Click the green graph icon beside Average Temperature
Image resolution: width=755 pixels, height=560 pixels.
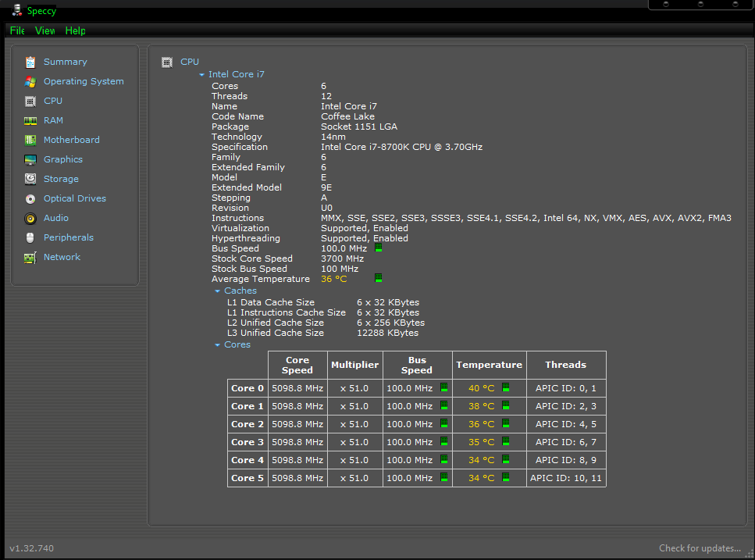[x=379, y=278]
